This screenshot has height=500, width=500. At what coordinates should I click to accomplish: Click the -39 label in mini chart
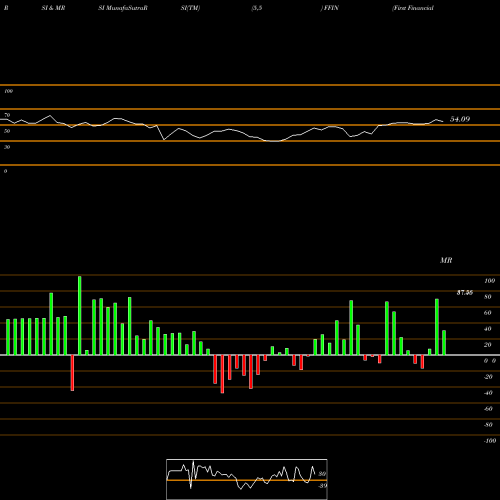point(322,486)
